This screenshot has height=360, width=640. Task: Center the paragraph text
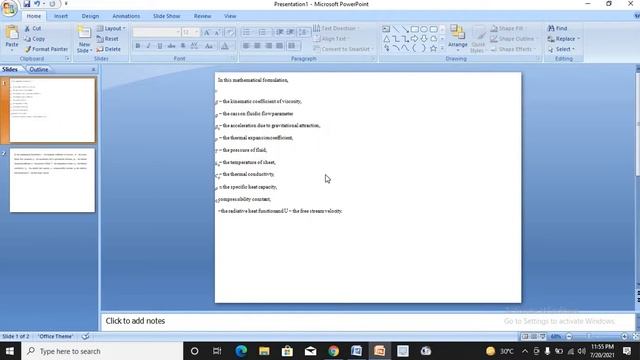click(x=257, y=46)
